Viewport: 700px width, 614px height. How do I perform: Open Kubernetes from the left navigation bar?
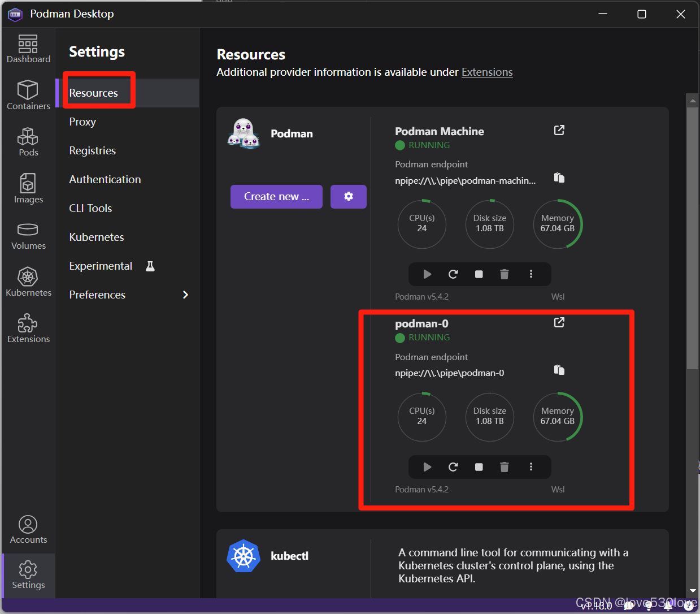coord(28,282)
